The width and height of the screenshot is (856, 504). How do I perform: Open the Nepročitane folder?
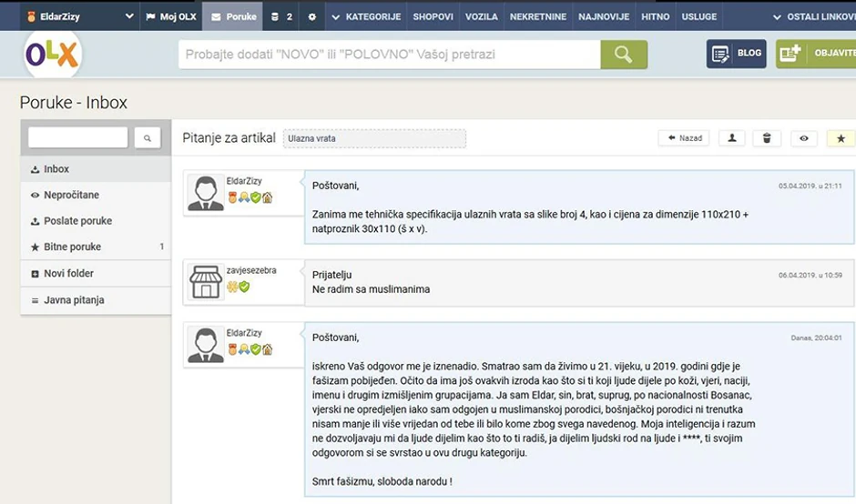point(71,195)
